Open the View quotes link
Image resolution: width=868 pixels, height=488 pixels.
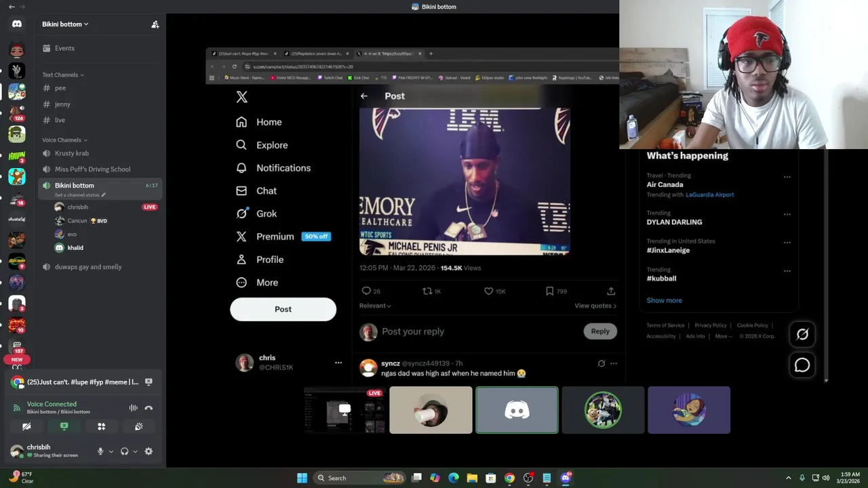click(595, 306)
